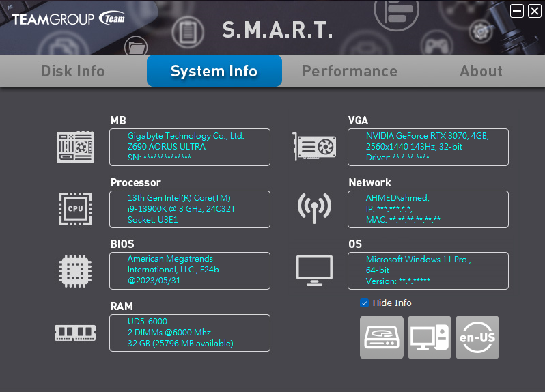Minimize the S.M.A.R.T. window
Screen dimensions: 545x392
point(517,11)
